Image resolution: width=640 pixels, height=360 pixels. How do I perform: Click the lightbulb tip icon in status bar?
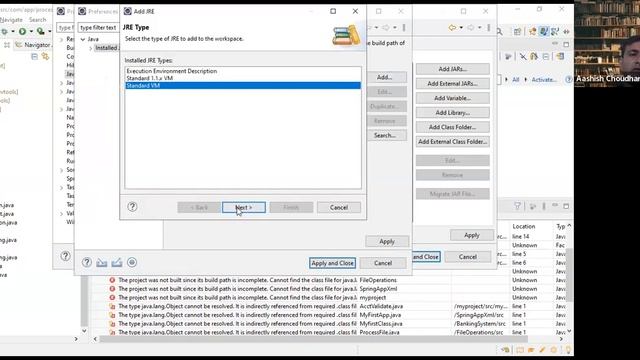pos(568,350)
